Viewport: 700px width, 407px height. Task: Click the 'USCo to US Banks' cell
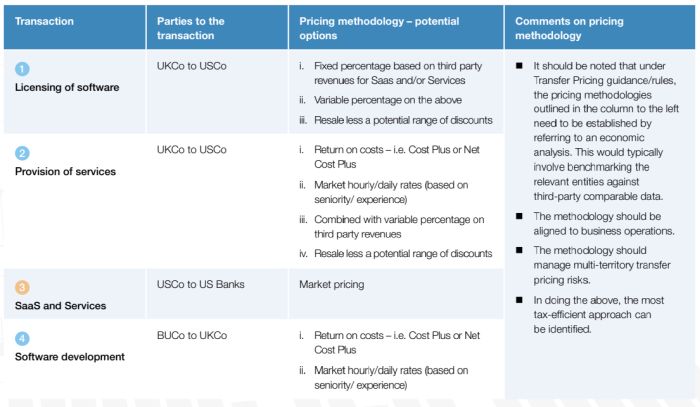pos(201,285)
